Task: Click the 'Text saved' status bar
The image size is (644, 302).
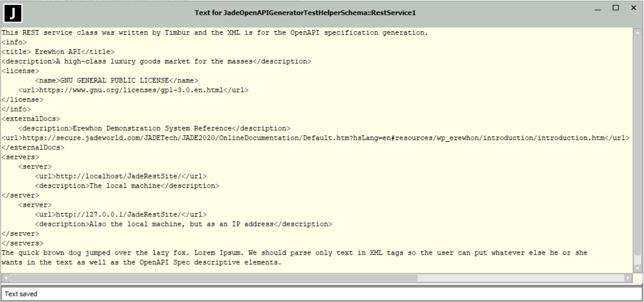Action: 322,294
